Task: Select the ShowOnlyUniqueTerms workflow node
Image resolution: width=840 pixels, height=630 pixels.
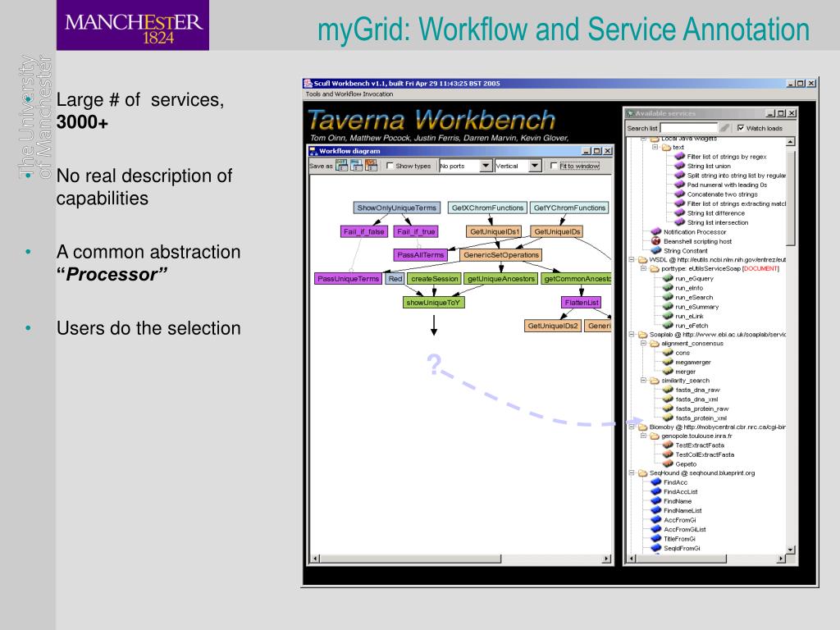Action: click(397, 208)
